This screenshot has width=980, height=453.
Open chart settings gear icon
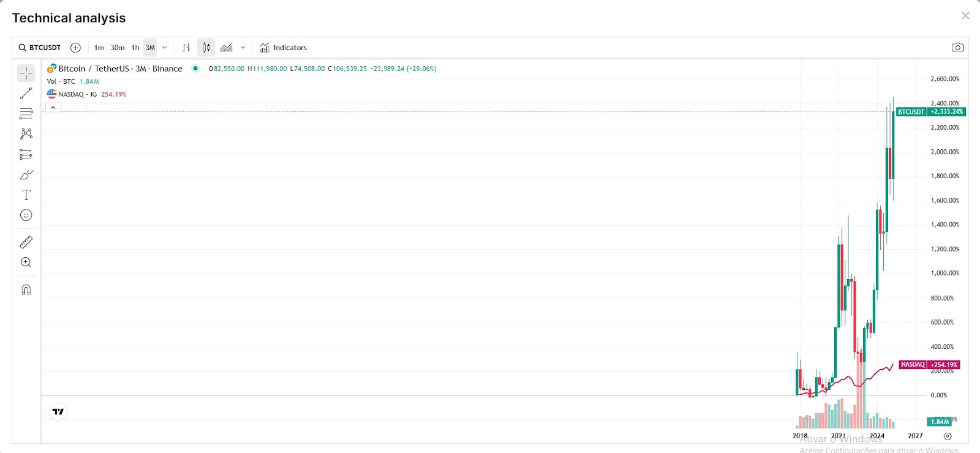coord(948,436)
